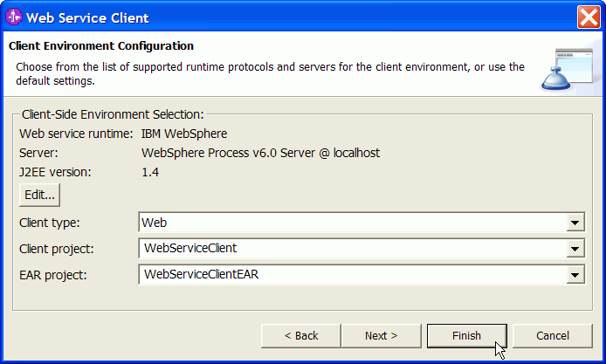Screen dimensions: 606x364
Task: Expand the Client type dropdown arrow
Action: pyautogui.click(x=575, y=223)
